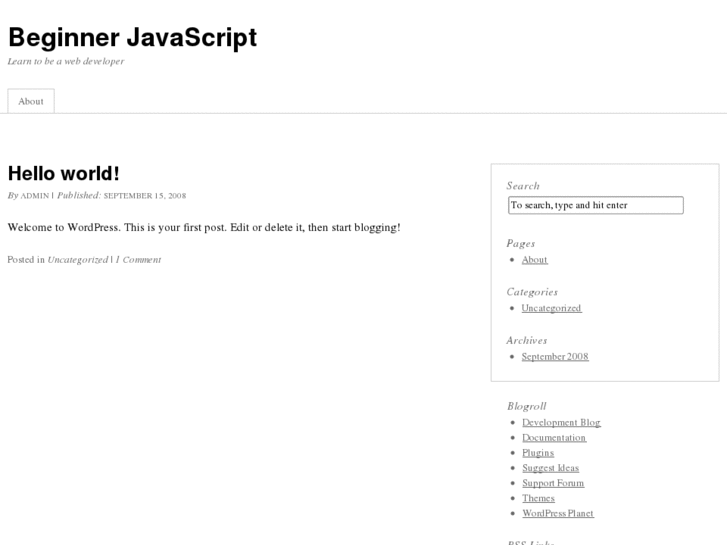Open About under the Pages sidebar list
Image resolution: width=727 pixels, height=545 pixels.
point(534,260)
